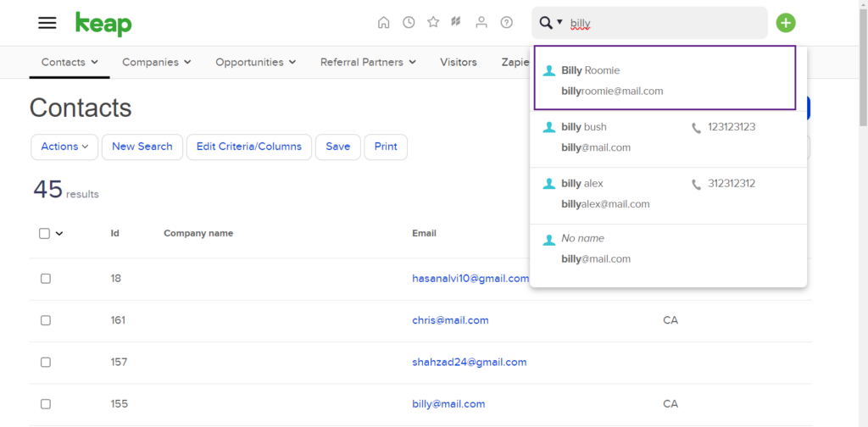Click the Save button
This screenshot has height=427, width=868.
coord(338,147)
